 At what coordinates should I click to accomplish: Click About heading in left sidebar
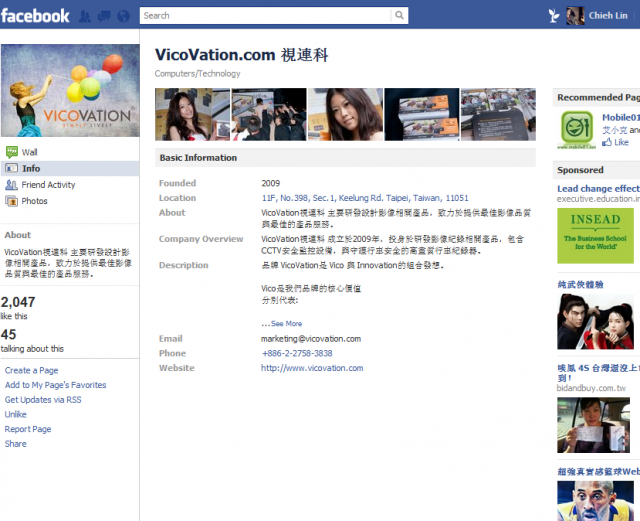[x=18, y=235]
